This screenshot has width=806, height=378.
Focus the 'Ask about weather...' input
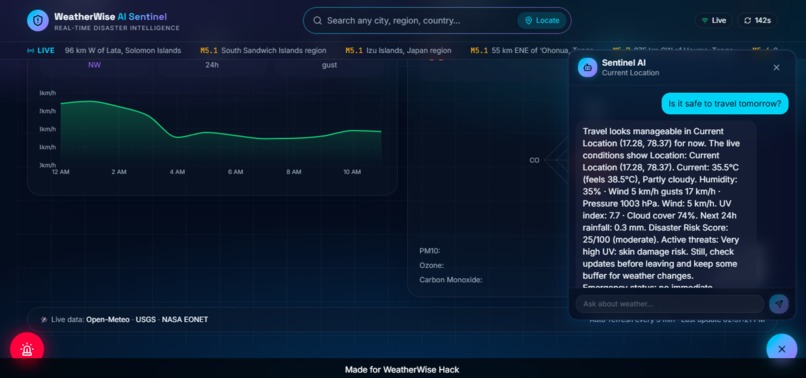(x=670, y=304)
